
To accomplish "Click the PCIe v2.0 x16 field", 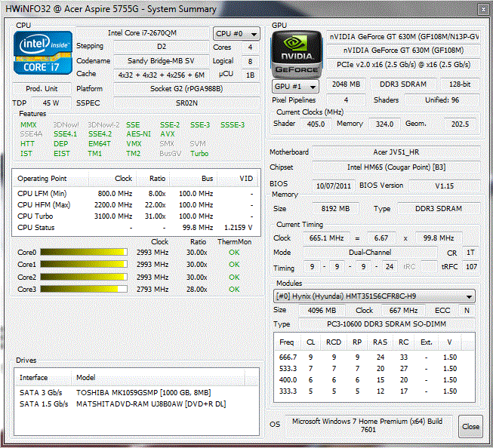I will [403, 65].
